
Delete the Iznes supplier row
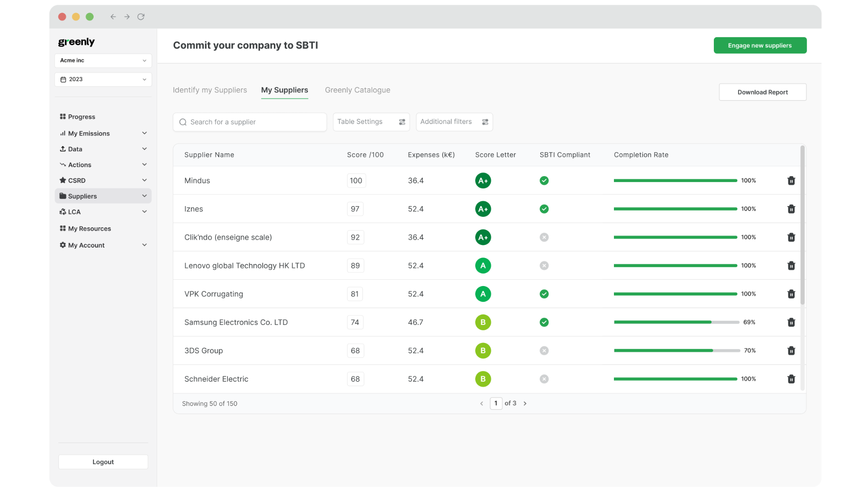[x=791, y=209]
